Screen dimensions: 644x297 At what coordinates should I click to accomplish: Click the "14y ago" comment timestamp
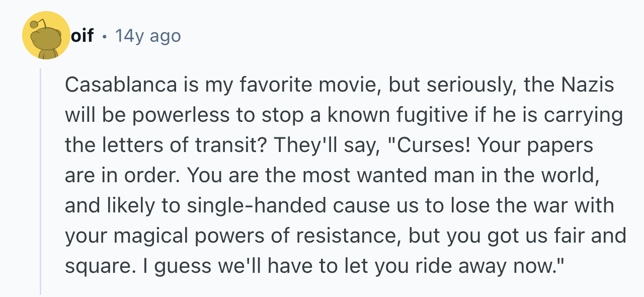click(147, 36)
